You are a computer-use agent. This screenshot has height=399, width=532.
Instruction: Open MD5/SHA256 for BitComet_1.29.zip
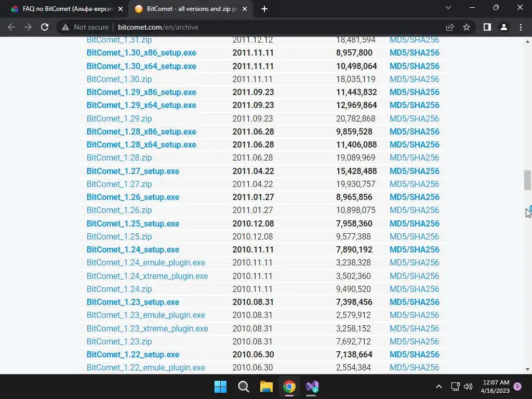(x=414, y=118)
